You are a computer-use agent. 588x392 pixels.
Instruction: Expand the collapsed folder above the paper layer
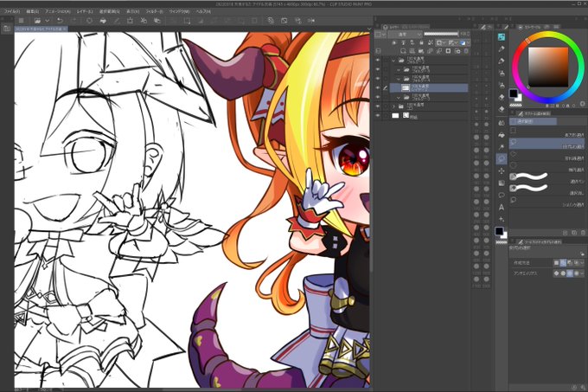(393, 106)
